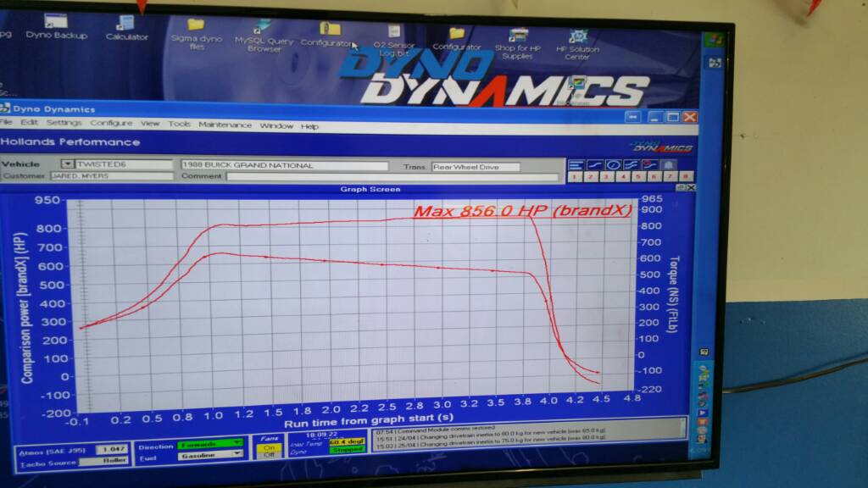Screen dimensions: 868x488
Task: Open the View menu
Action: [x=150, y=124]
